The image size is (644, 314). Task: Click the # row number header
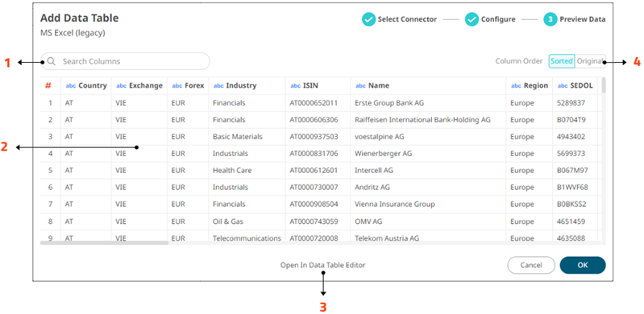click(48, 85)
